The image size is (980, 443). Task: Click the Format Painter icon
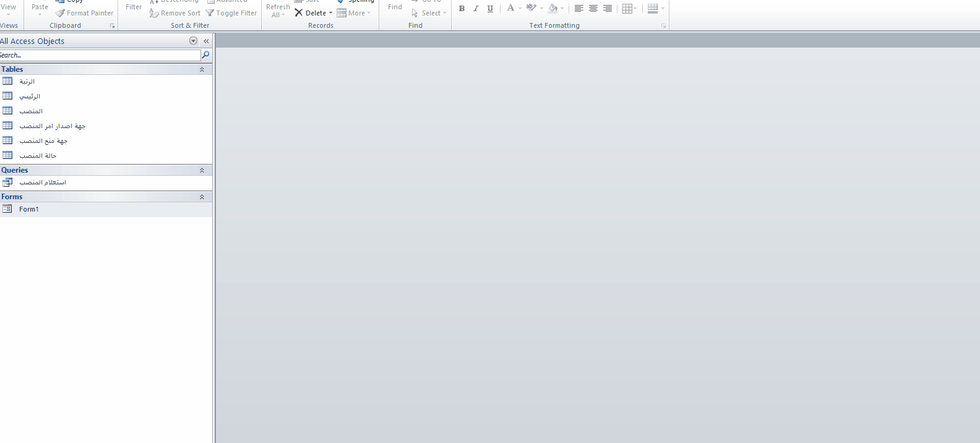click(60, 13)
